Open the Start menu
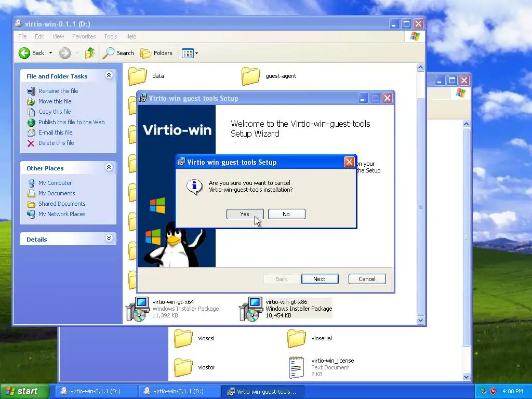The width and height of the screenshot is (532, 399). [25, 391]
